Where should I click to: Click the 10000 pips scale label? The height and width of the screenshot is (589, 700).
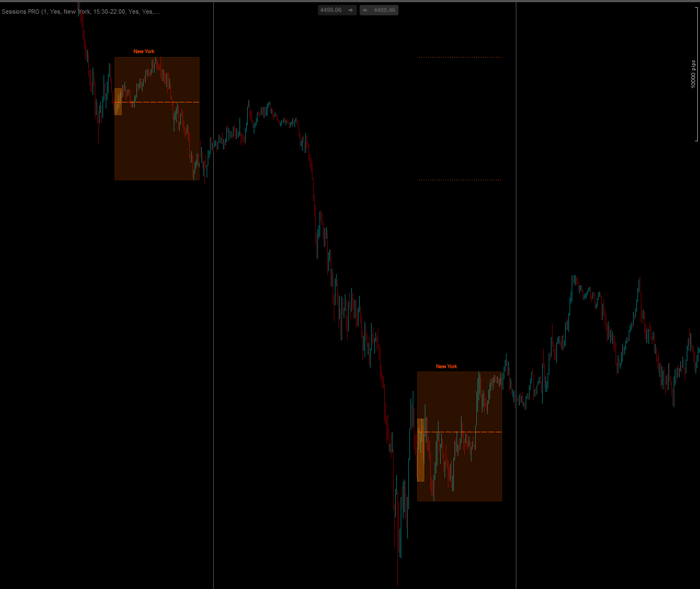pyautogui.click(x=693, y=74)
